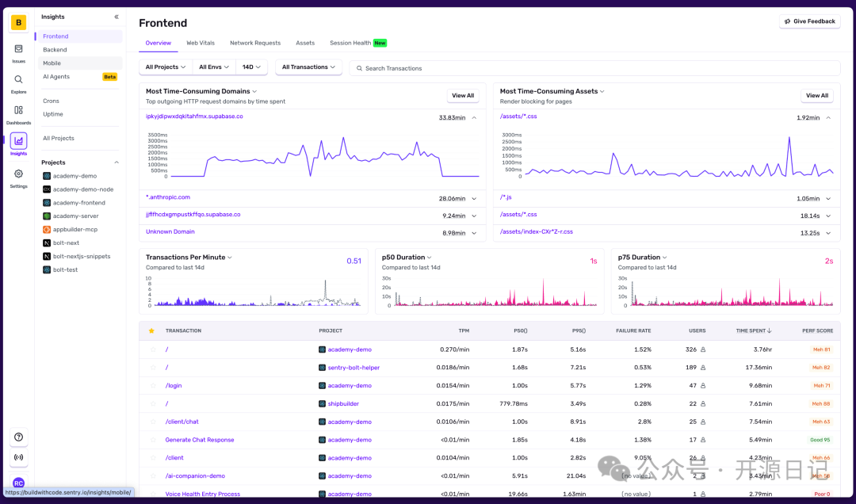Expand the *.anthropic.com domain row
This screenshot has height=504, width=856.
tap(474, 199)
